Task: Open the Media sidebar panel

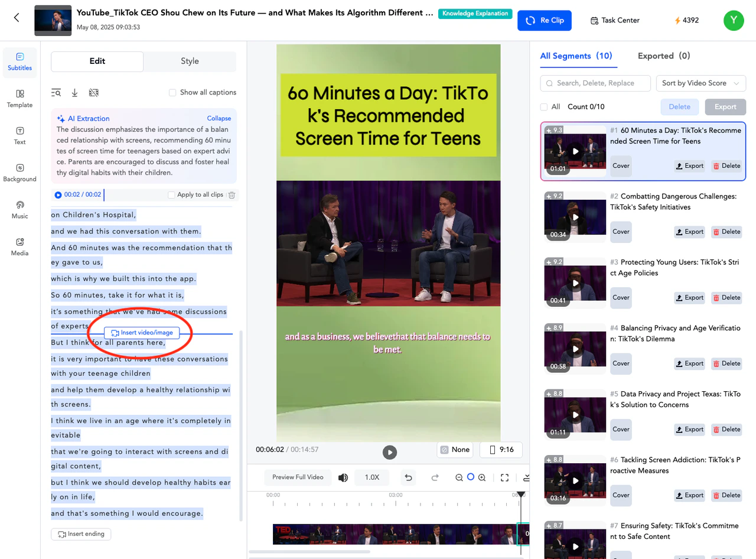Action: pyautogui.click(x=20, y=247)
